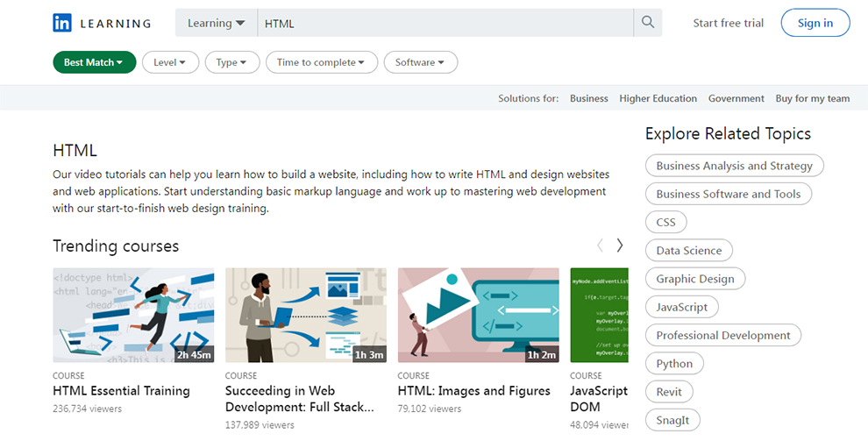The image size is (868, 441).
Task: Open HTML Essential Training thumbnail
Action: click(x=133, y=316)
